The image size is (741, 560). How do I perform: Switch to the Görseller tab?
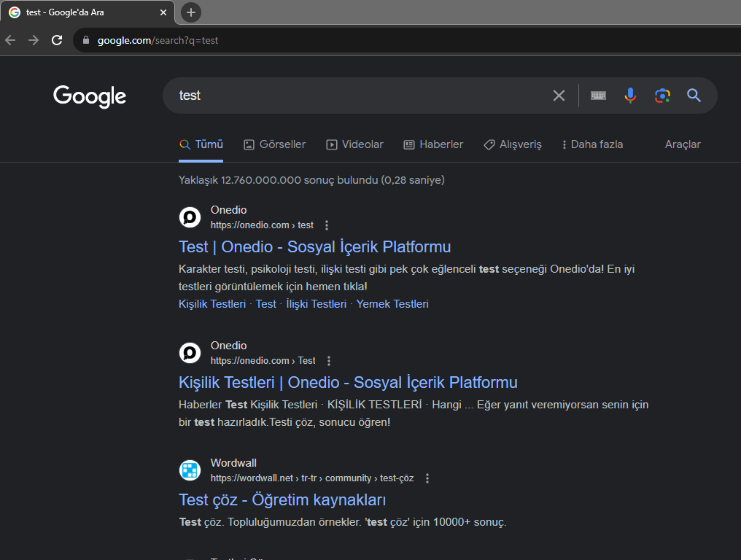point(274,144)
